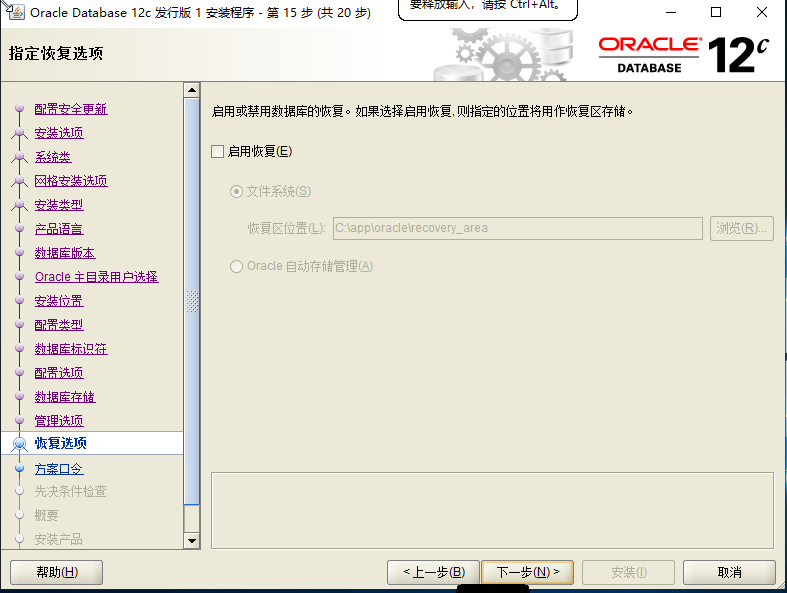The image size is (787, 593).
Task: Click the 概要 step bullet icon
Action: 20,515
